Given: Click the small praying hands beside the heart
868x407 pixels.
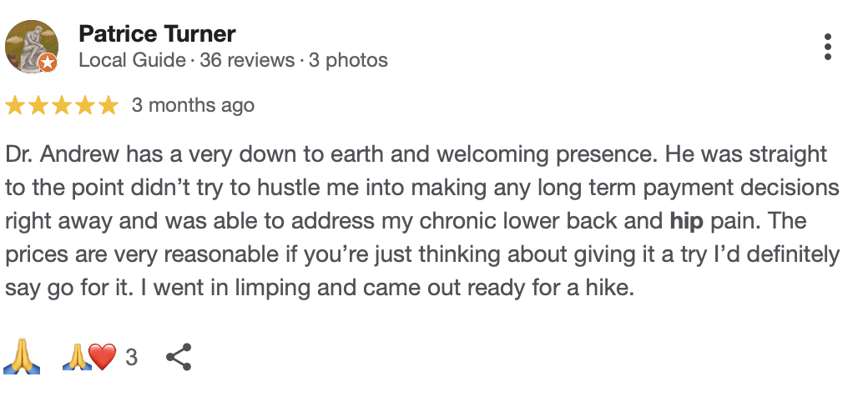Looking at the screenshot, I should [76, 358].
